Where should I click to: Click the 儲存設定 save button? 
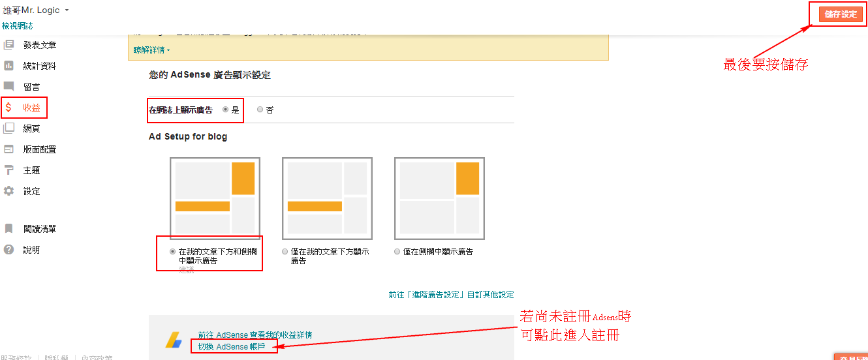coord(841,14)
